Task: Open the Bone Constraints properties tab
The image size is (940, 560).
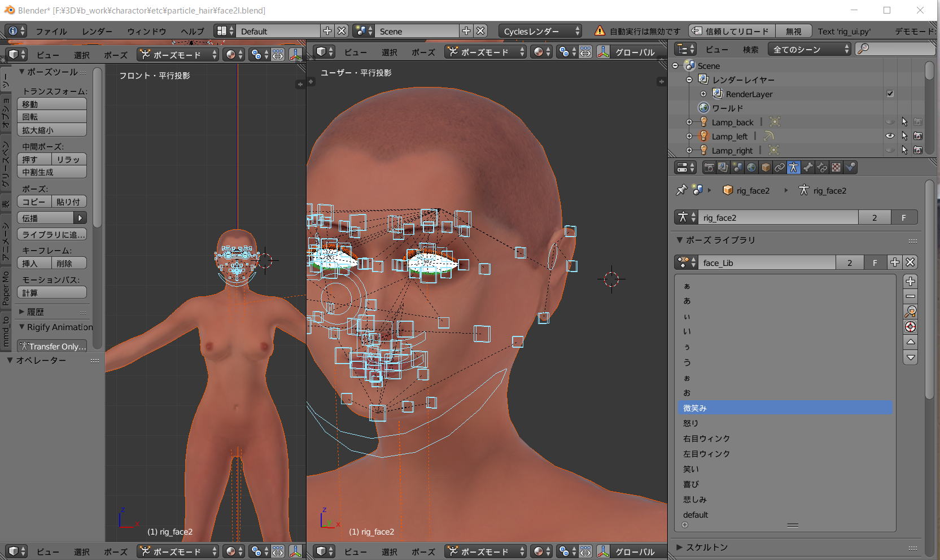Action: (x=822, y=168)
